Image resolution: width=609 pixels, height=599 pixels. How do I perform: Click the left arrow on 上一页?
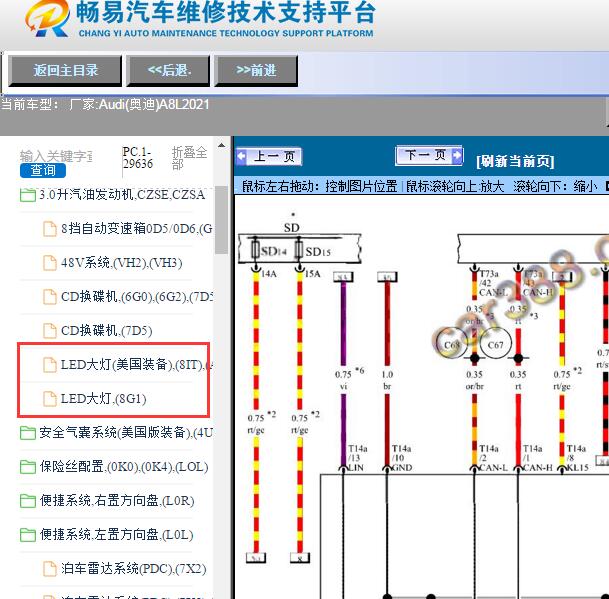(241, 157)
